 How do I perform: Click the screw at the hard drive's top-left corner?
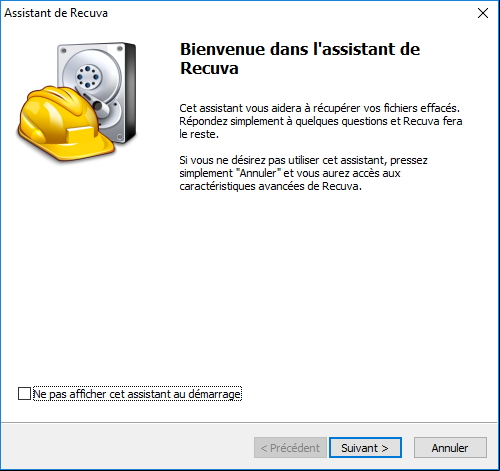point(63,51)
